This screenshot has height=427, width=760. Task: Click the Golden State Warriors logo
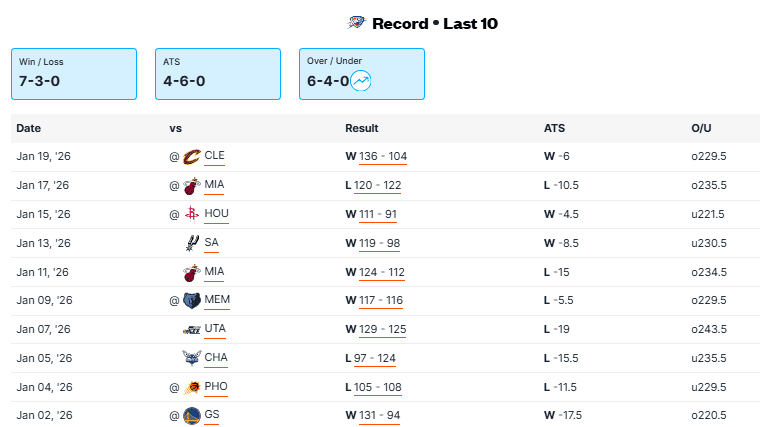(x=192, y=415)
